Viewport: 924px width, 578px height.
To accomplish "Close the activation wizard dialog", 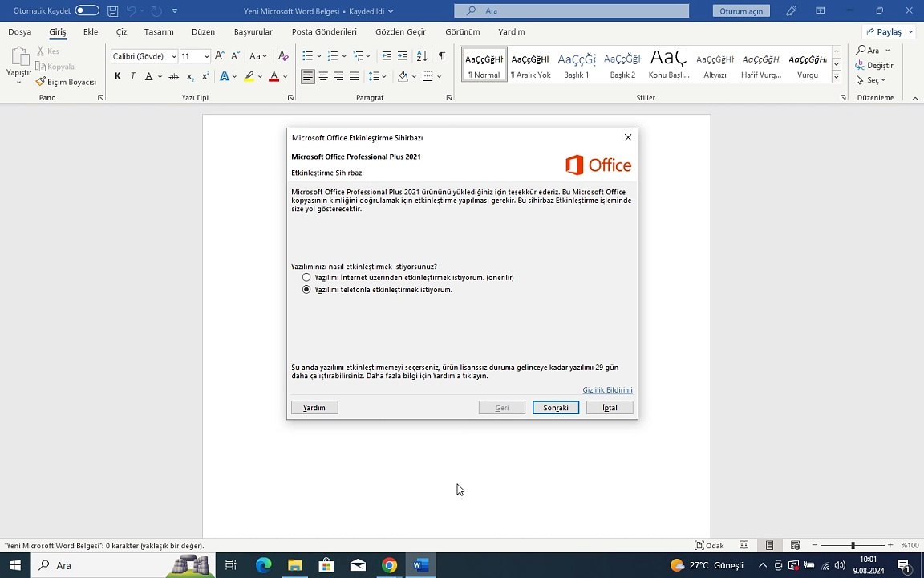I will tap(627, 137).
